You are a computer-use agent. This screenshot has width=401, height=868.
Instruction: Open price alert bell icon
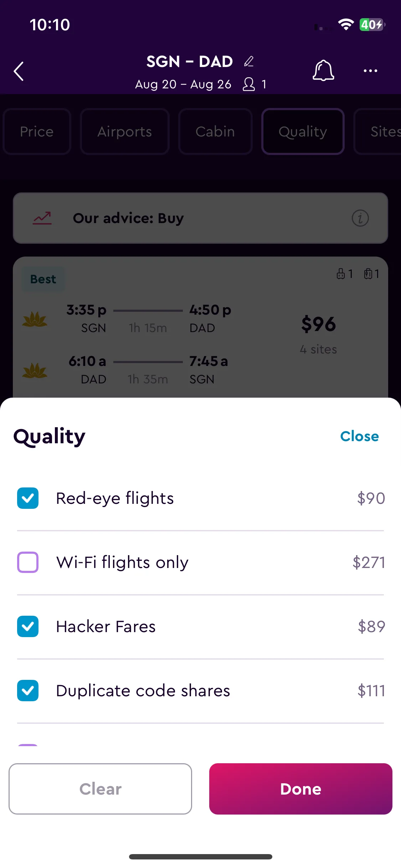[x=323, y=70]
